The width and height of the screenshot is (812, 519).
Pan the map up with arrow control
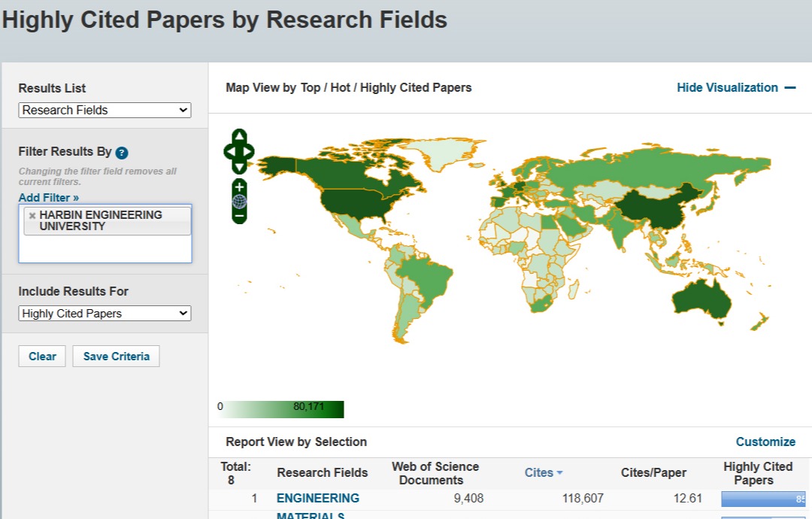[239, 137]
